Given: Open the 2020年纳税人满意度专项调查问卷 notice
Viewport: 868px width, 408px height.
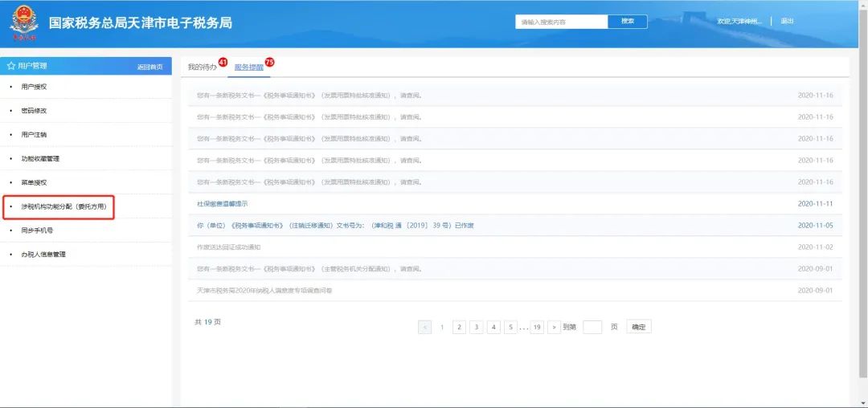Looking at the screenshot, I should [x=264, y=290].
